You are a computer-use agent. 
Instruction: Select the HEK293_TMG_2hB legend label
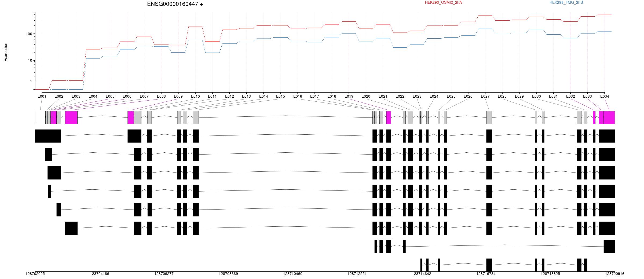566,2
